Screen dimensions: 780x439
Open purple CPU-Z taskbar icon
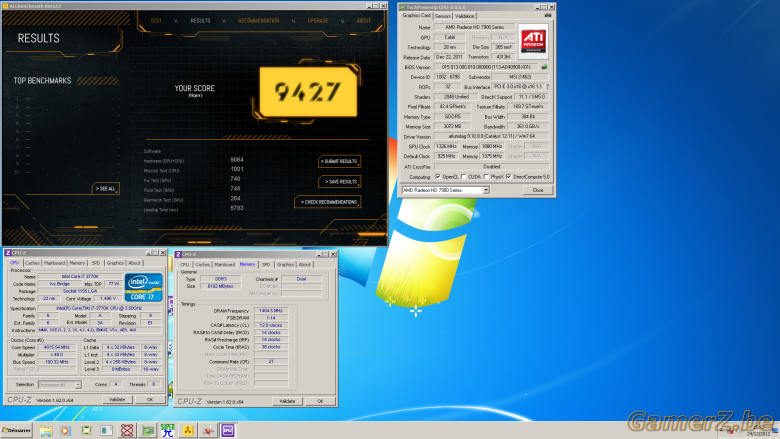pos(228,431)
